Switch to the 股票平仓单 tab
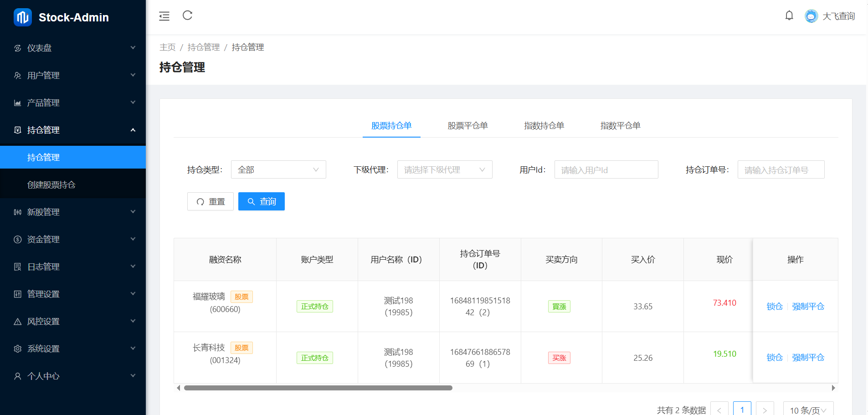Screen dimensions: 868x415 tap(467, 126)
